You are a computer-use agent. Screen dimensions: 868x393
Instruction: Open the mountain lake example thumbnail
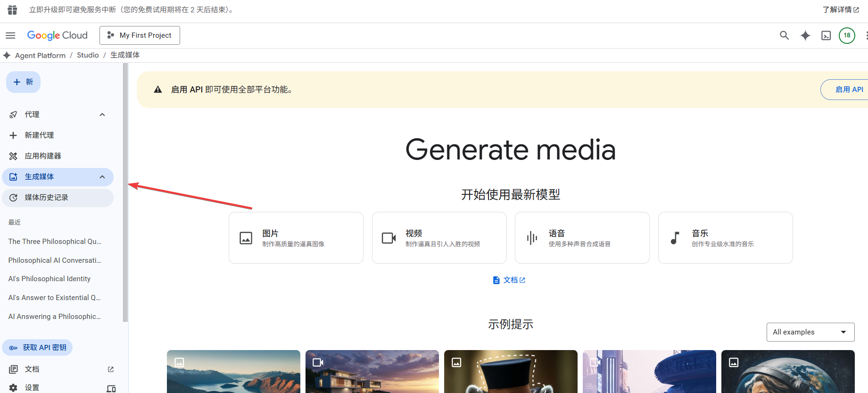click(233, 372)
